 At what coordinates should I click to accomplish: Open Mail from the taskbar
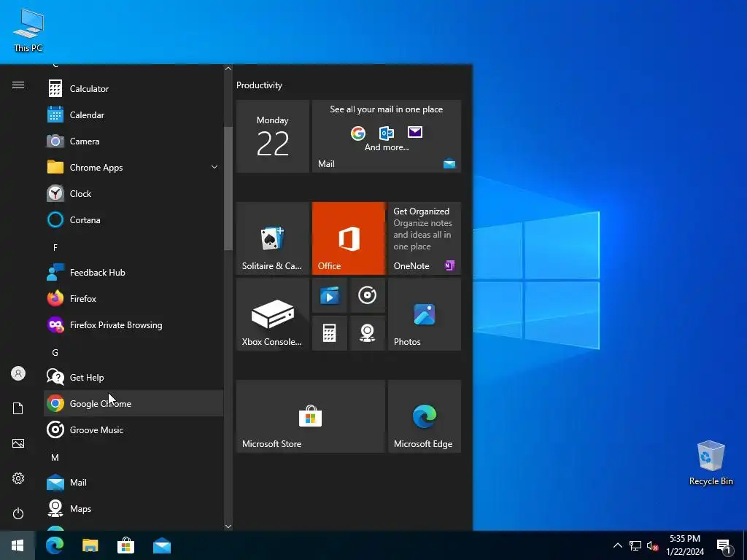(162, 545)
